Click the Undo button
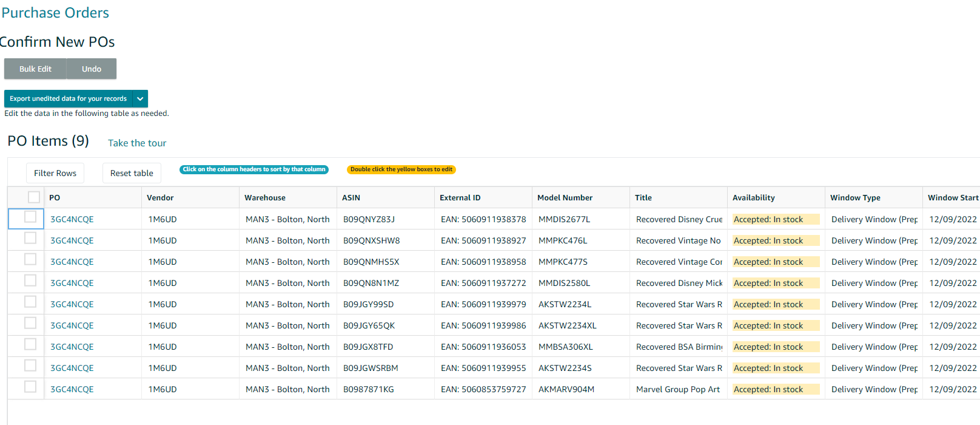Screen dimensions: 980x425 (92, 69)
